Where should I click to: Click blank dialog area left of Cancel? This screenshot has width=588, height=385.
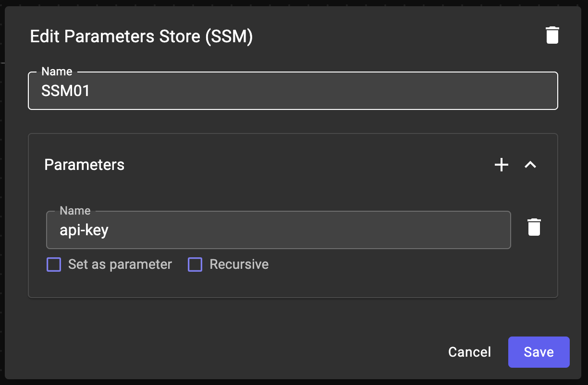click(x=240, y=352)
